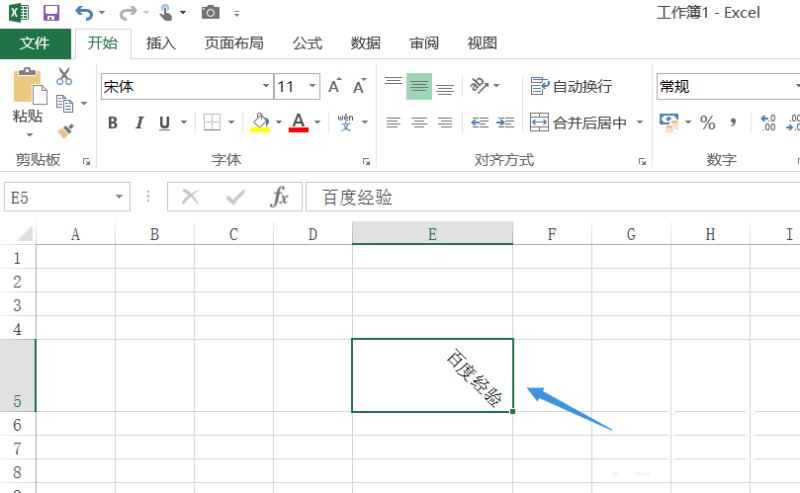The image size is (800, 493).
Task: Switch to the 审阅 tab
Action: coord(424,43)
